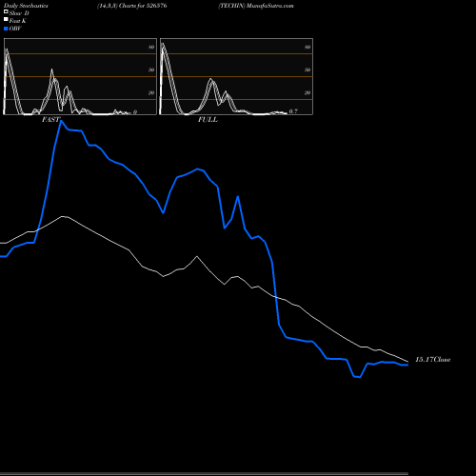Click the blue OBV line peak
Screen dimensions: 476x476
point(61,121)
